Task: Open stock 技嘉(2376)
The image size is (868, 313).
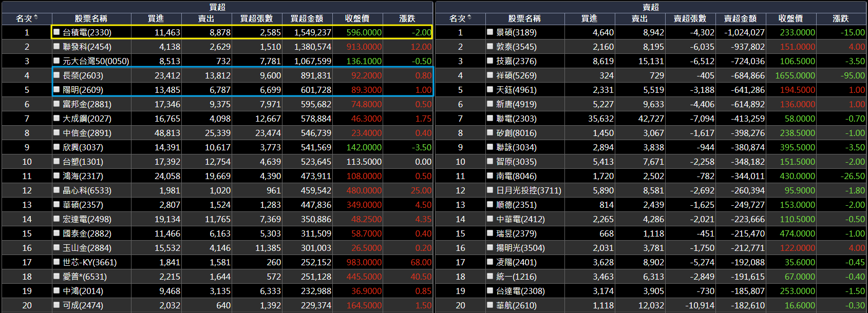Action: (516, 61)
